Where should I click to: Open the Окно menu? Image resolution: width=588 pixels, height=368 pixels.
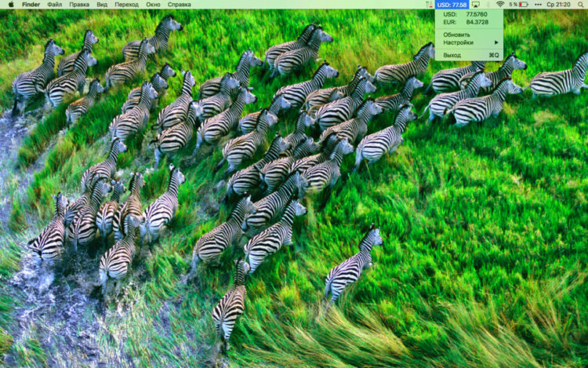153,4
